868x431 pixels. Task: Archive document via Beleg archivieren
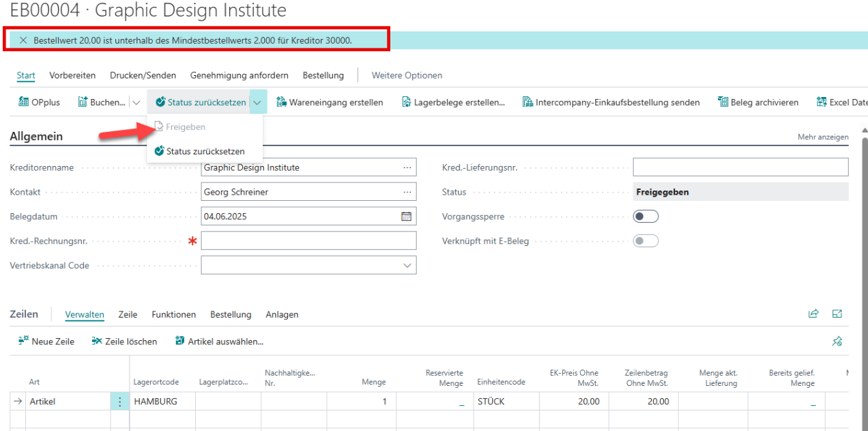(757, 102)
